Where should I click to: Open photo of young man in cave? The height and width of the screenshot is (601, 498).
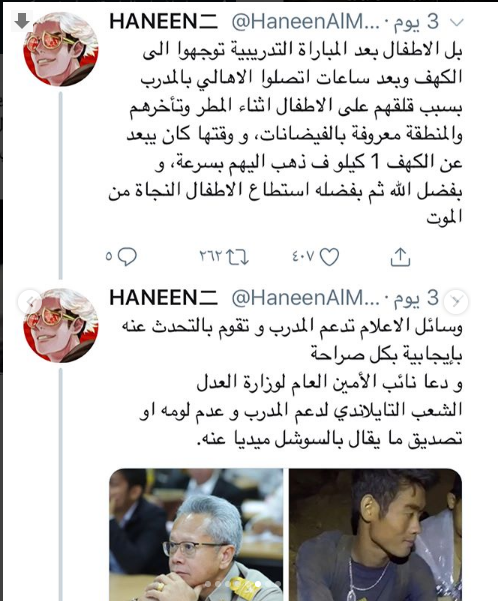[x=375, y=534]
